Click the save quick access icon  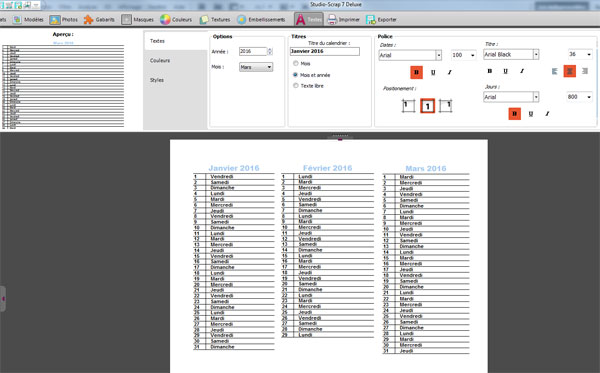coord(18,5)
